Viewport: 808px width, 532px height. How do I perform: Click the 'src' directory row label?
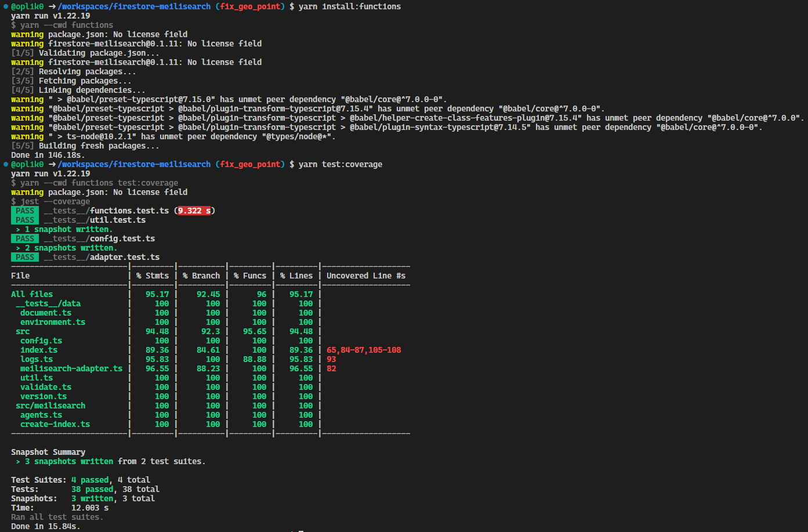23,331
